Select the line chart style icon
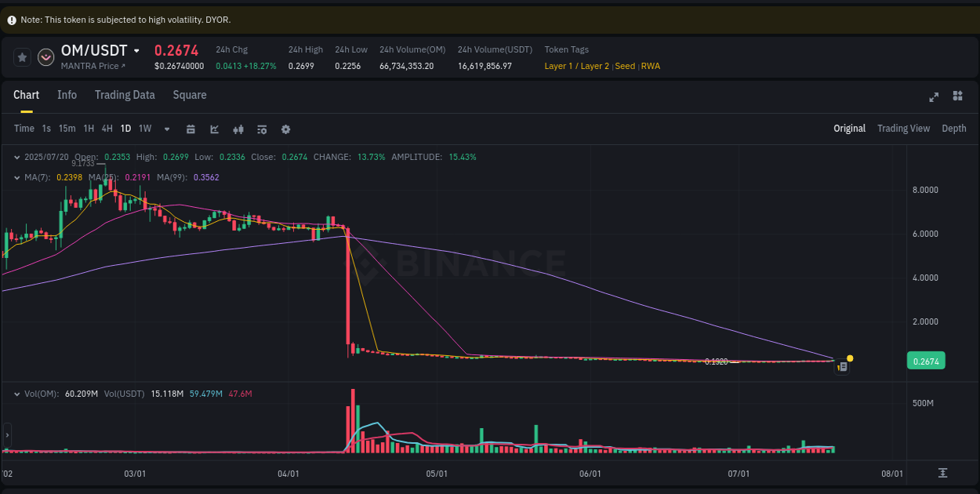The width and height of the screenshot is (980, 494). click(215, 129)
